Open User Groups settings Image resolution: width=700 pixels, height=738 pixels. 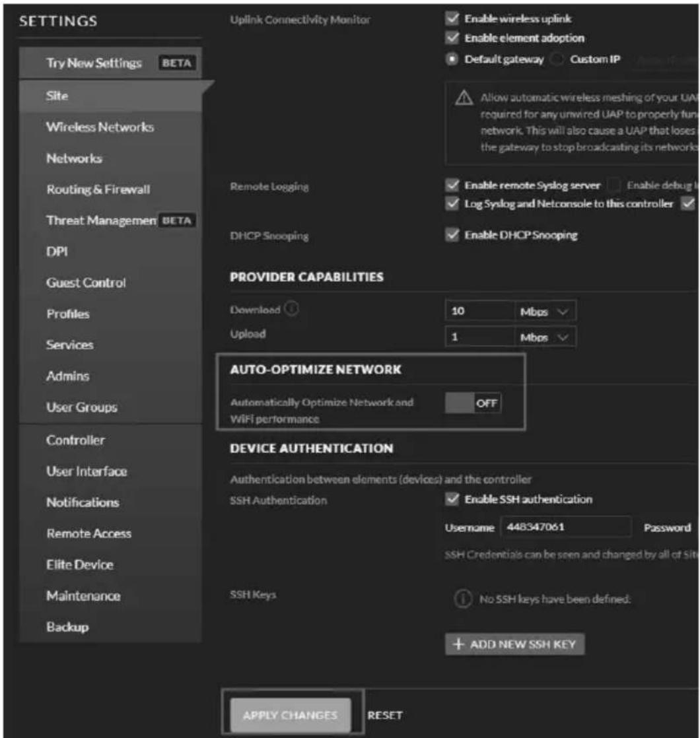[111, 407]
